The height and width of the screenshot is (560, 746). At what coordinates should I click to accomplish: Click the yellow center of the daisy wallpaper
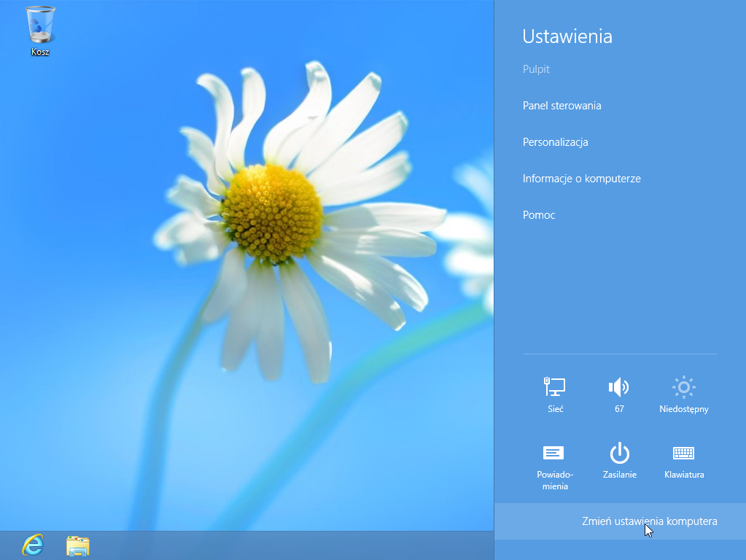(x=271, y=213)
